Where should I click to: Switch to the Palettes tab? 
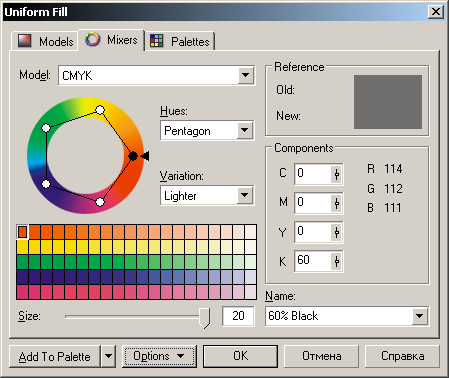click(x=180, y=41)
